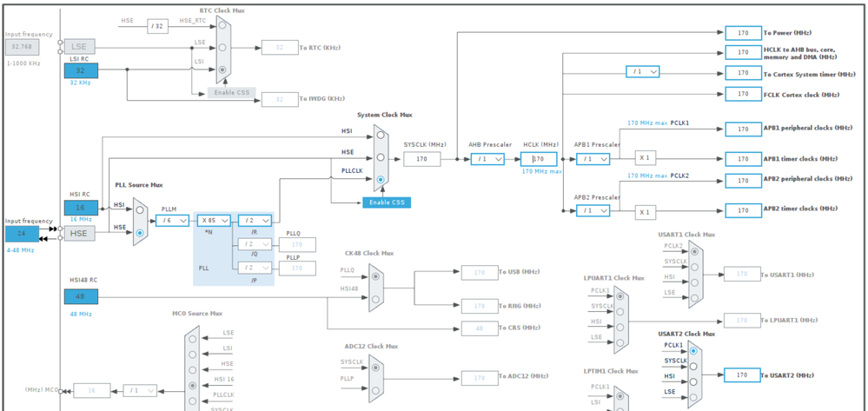Click the LSE oscillator block
Image resolution: width=868 pixels, height=411 pixels.
(x=81, y=47)
